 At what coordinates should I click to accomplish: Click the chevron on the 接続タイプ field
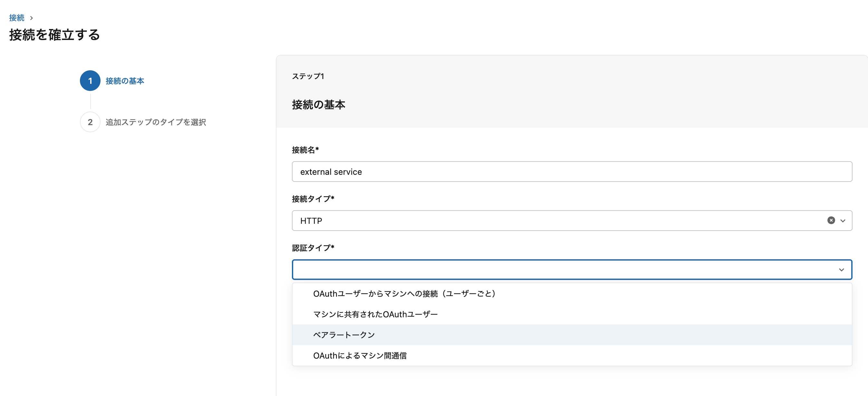(x=843, y=220)
